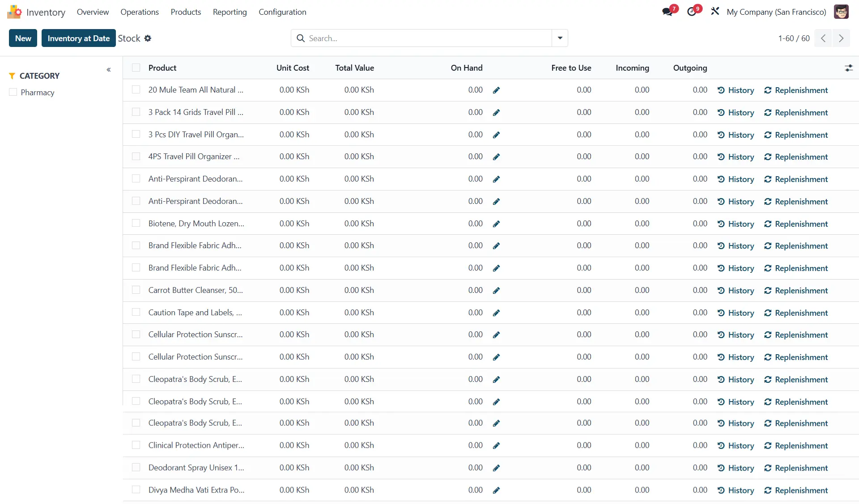Screen dimensions: 859x504
Task: Toggle the select-all header checkbox
Action: [x=136, y=68]
